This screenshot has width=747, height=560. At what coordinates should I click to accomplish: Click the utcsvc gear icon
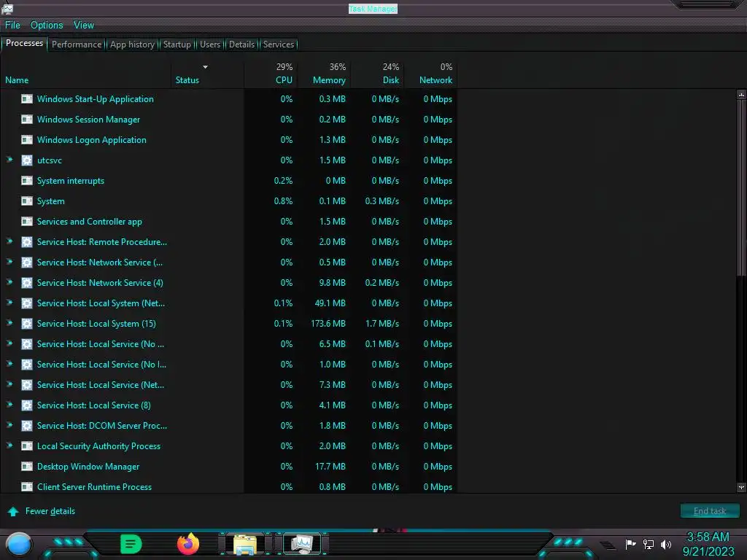[27, 160]
